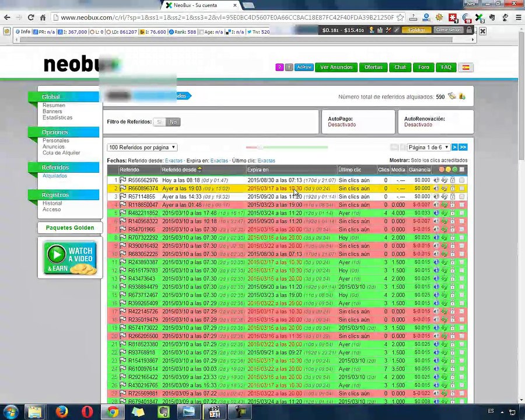Sort by Último clic column
Screen dimensions: 525x420
coord(349,170)
